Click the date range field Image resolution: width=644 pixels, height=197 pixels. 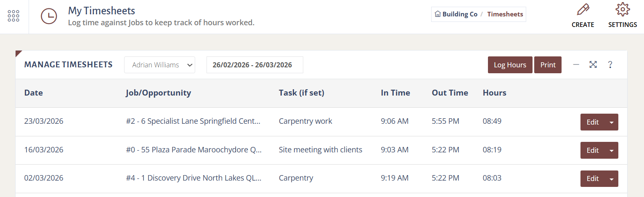[x=254, y=65]
